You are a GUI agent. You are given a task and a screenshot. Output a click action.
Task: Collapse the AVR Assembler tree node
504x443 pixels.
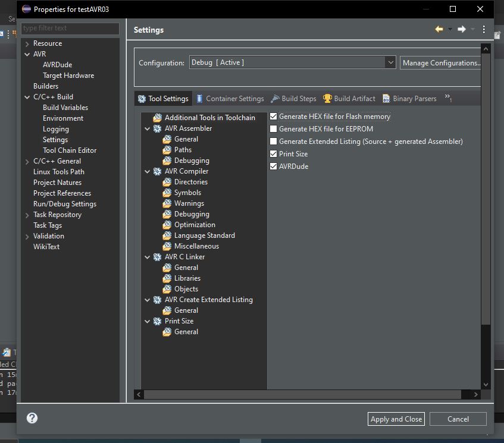tap(147, 129)
